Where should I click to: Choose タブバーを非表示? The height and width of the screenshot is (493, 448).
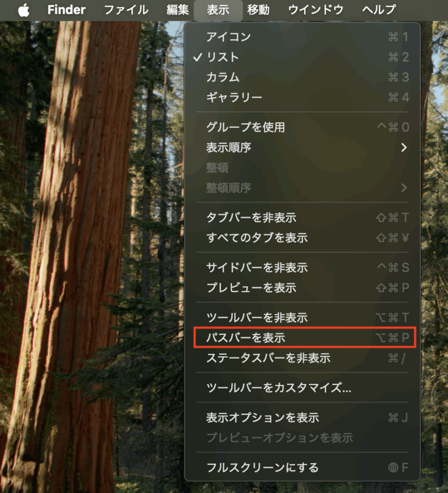tap(302, 217)
